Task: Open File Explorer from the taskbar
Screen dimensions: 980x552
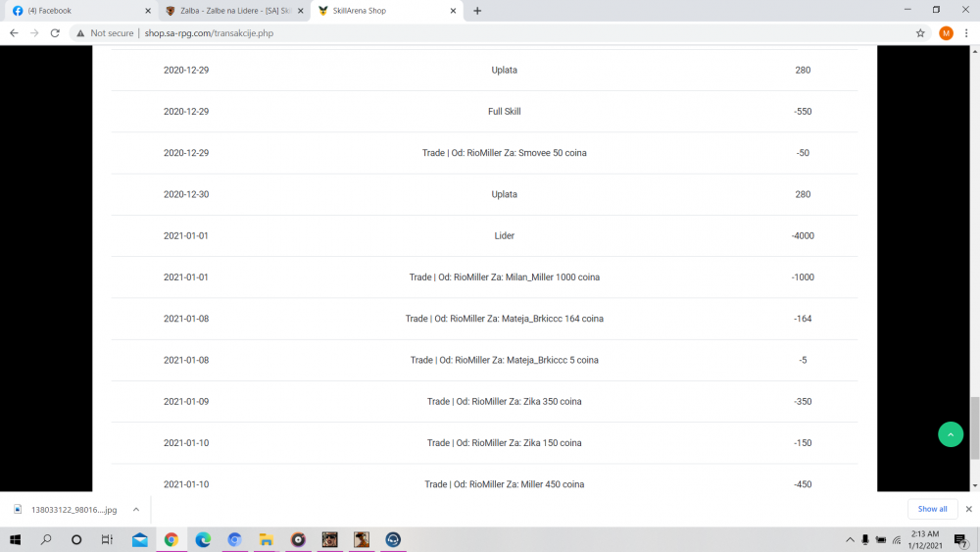Action: [266, 539]
